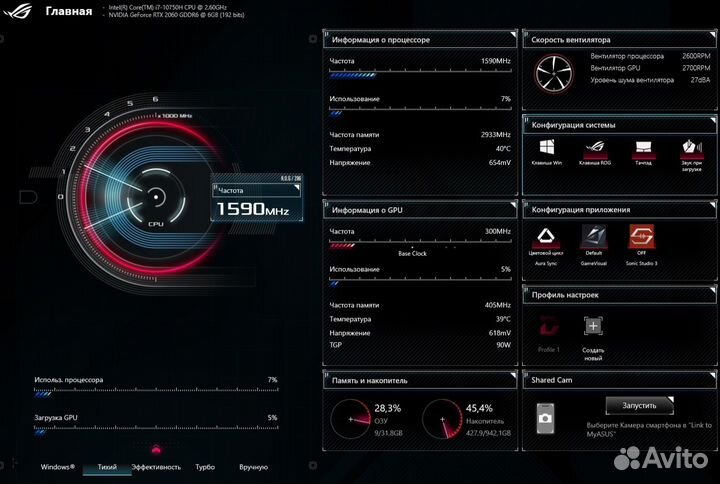Click the NVIDIA GeForce RTX 2060 header line
Image resolution: width=720 pixels, height=484 pixels.
point(177,15)
